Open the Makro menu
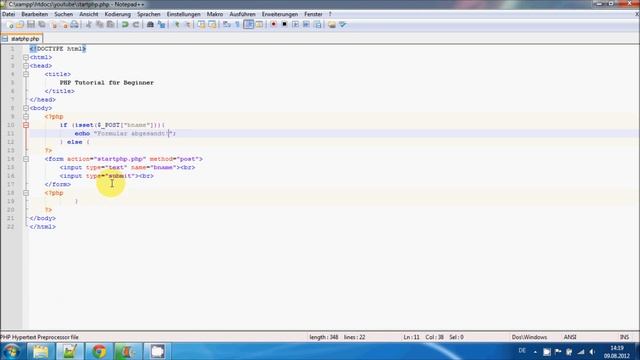 pos(215,14)
